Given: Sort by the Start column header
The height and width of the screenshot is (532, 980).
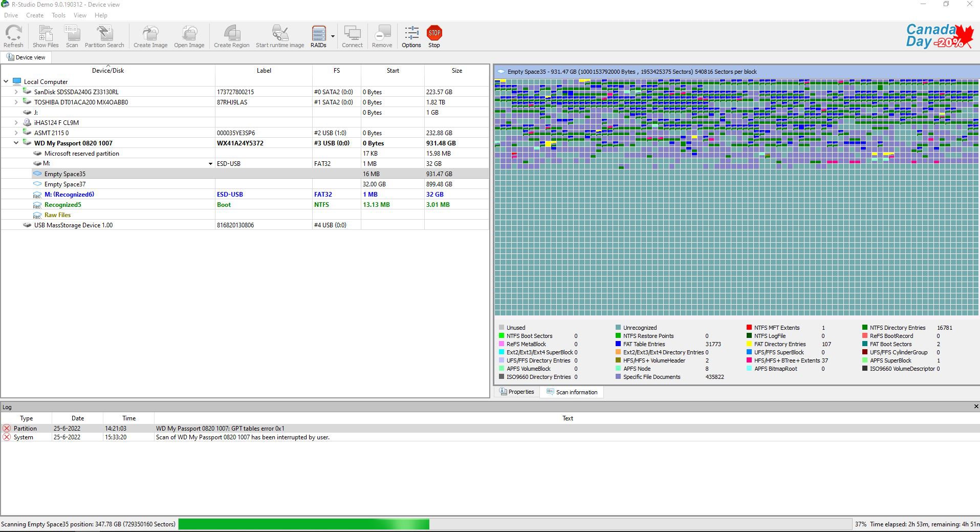Looking at the screenshot, I should [393, 71].
